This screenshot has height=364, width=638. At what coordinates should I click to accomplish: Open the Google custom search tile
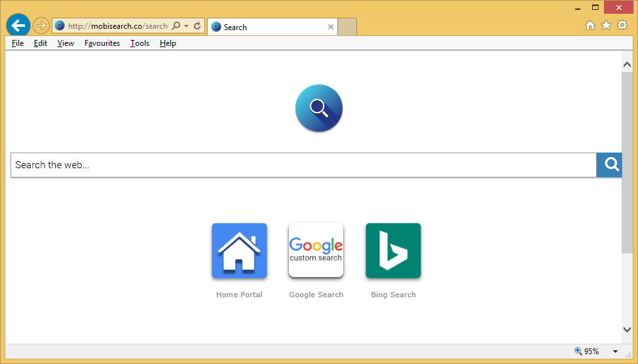(316, 251)
